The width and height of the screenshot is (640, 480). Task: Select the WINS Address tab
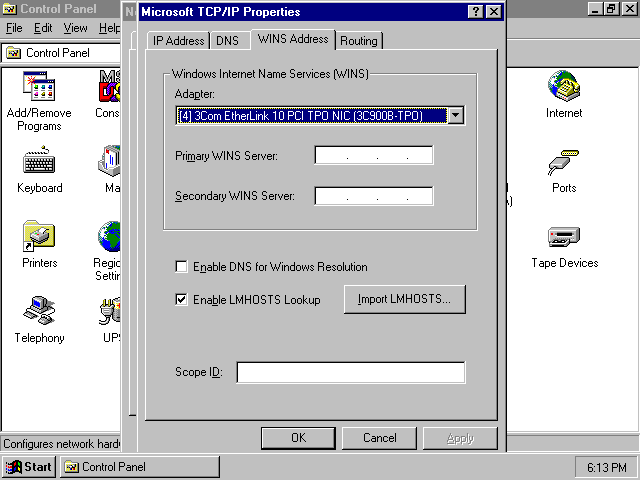[293, 39]
